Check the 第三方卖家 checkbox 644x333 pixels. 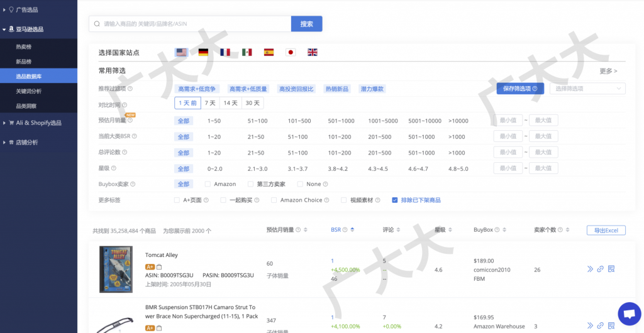pos(250,184)
